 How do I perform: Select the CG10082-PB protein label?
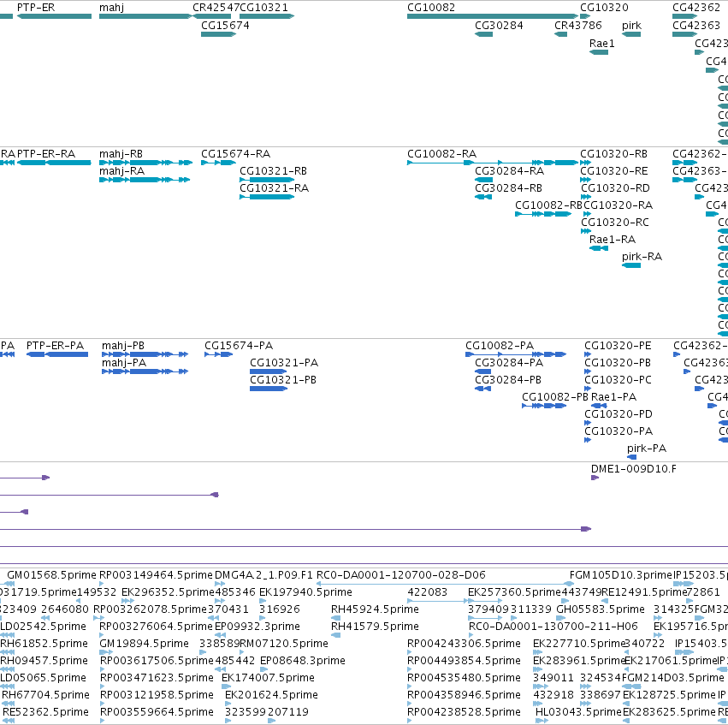tap(555, 397)
